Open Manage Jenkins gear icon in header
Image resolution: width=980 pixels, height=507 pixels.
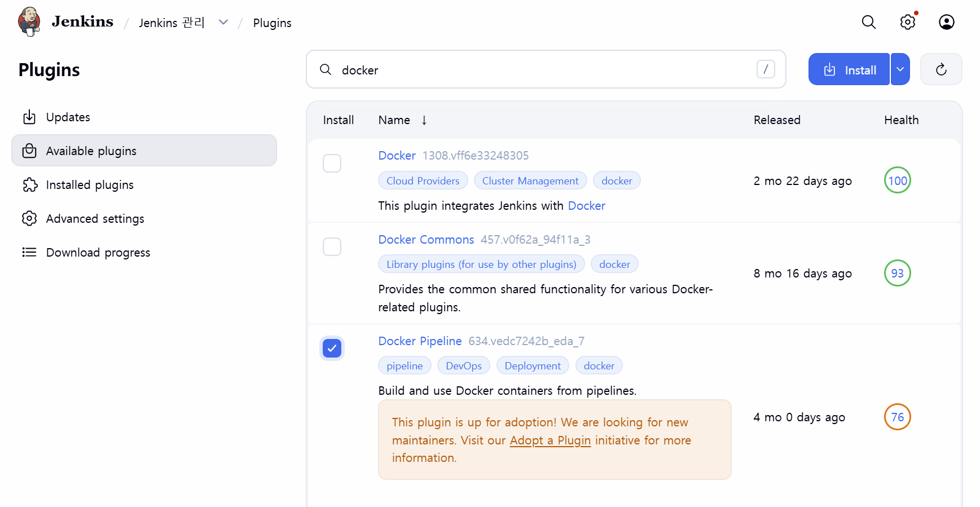pyautogui.click(x=908, y=22)
